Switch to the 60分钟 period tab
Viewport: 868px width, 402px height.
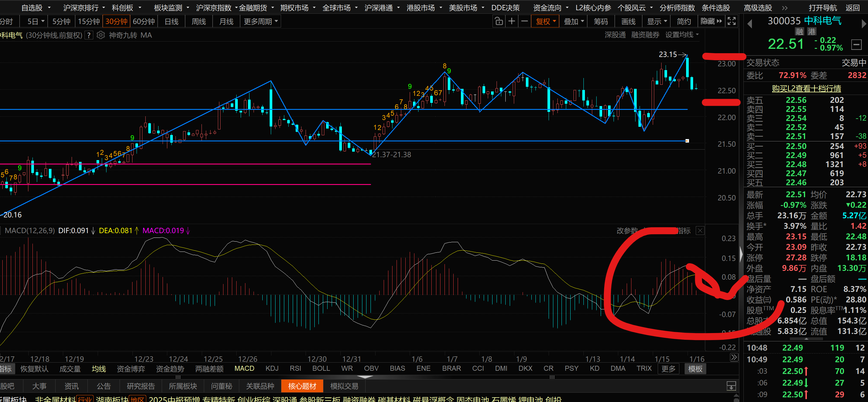pos(144,22)
